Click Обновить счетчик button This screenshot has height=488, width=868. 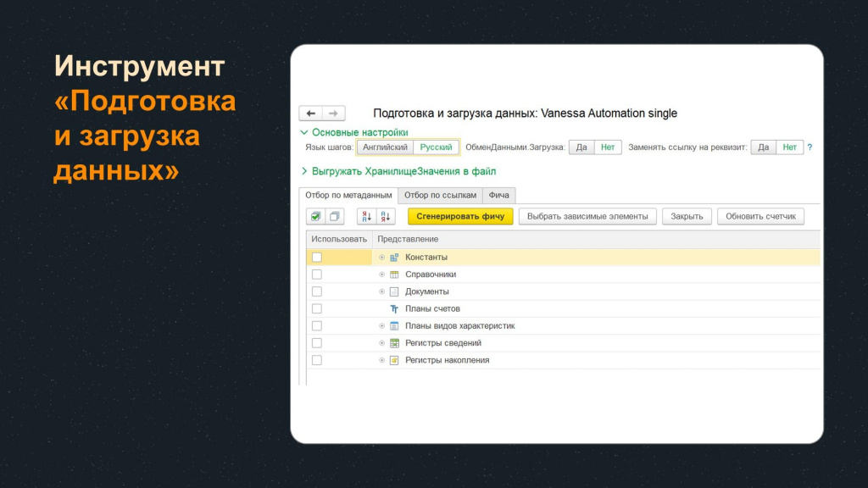pyautogui.click(x=760, y=216)
